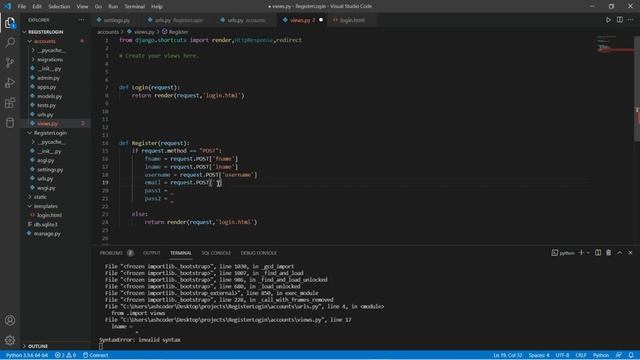Open the Source Control view icon
Image resolution: width=640 pixels, height=360 pixels.
click(10, 62)
